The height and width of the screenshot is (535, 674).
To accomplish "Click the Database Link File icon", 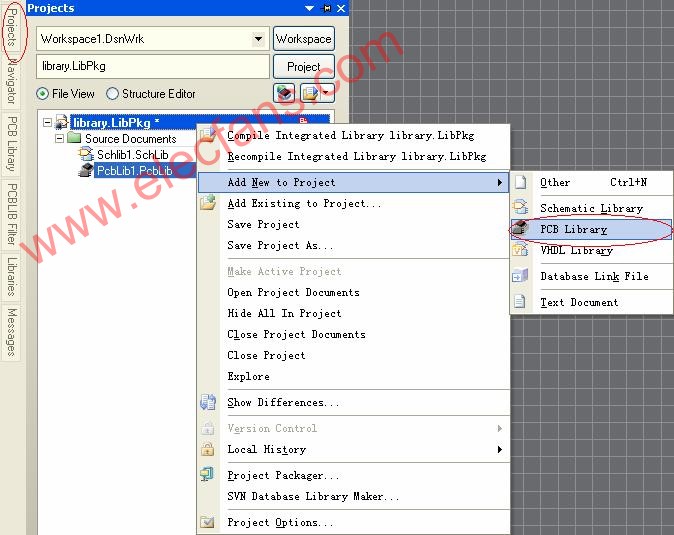I will pos(520,275).
